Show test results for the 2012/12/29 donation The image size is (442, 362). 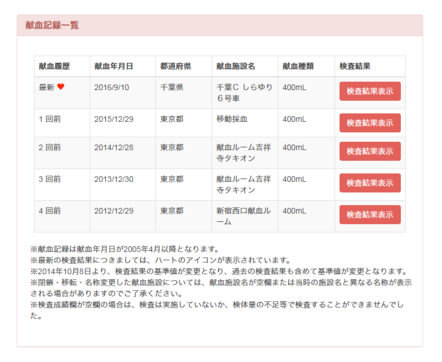370,215
